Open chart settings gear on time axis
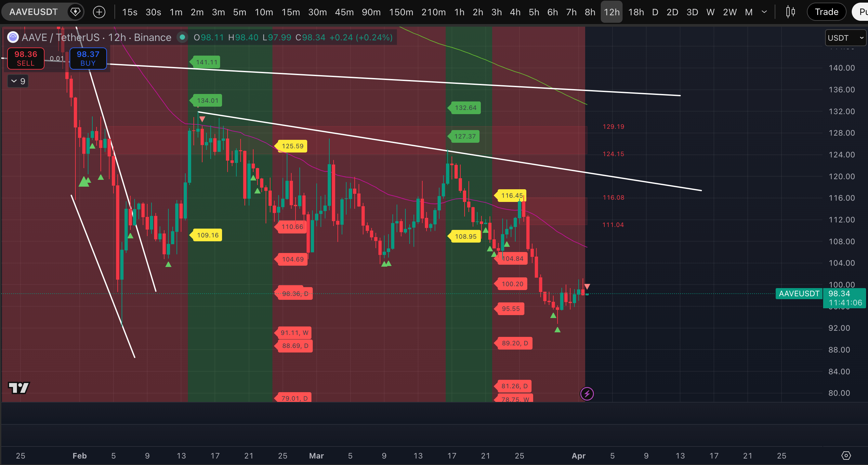868x465 pixels. tap(846, 456)
